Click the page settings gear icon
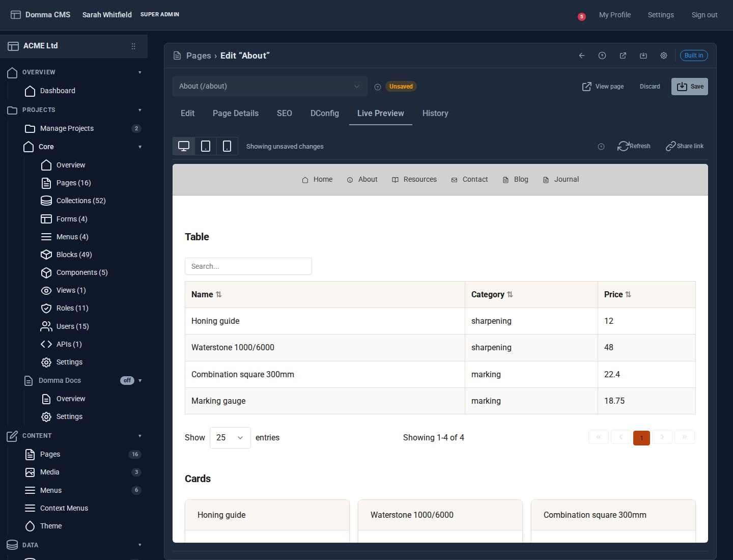Screen dimensions: 733x560 (x=664, y=55)
